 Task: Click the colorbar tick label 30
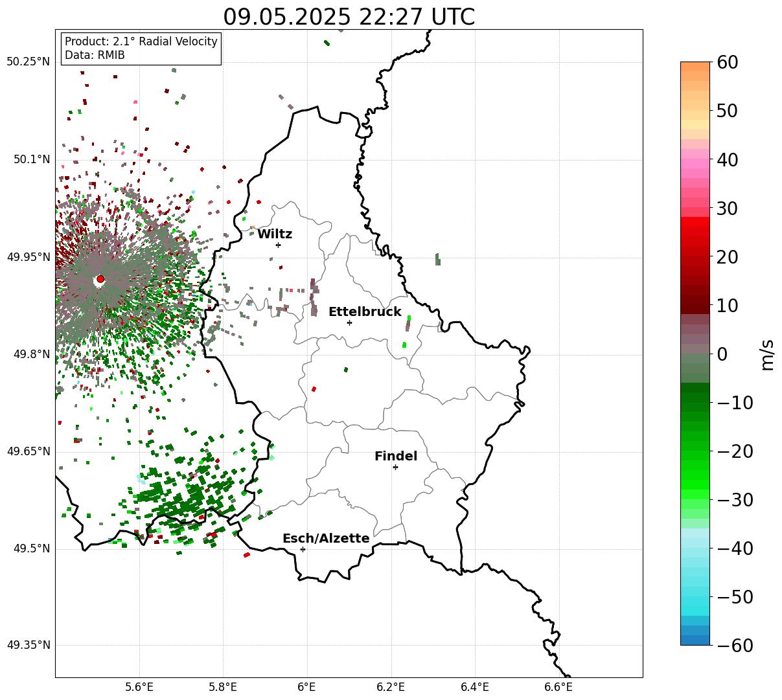point(728,209)
